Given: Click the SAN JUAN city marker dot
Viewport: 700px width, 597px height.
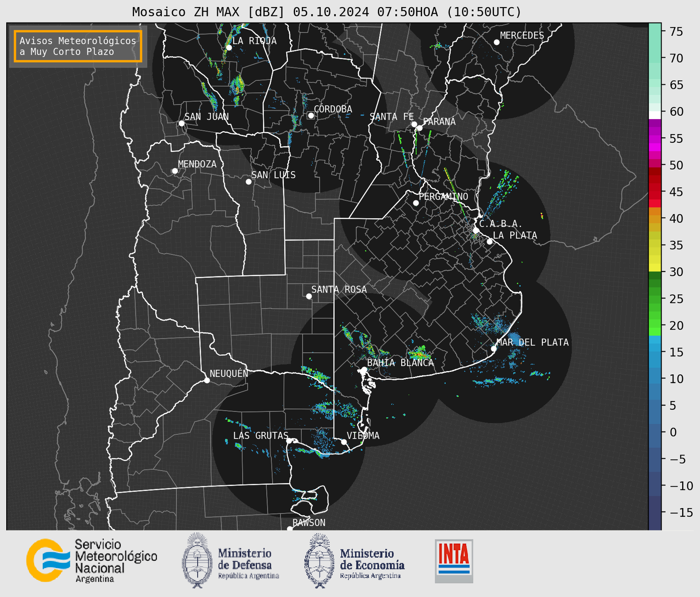Looking at the screenshot, I should (x=181, y=123).
